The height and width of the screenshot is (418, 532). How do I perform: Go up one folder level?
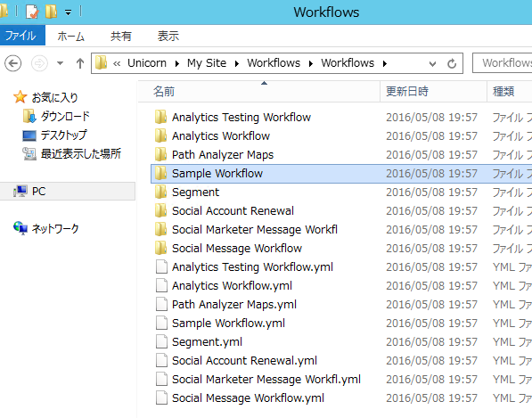(x=80, y=63)
